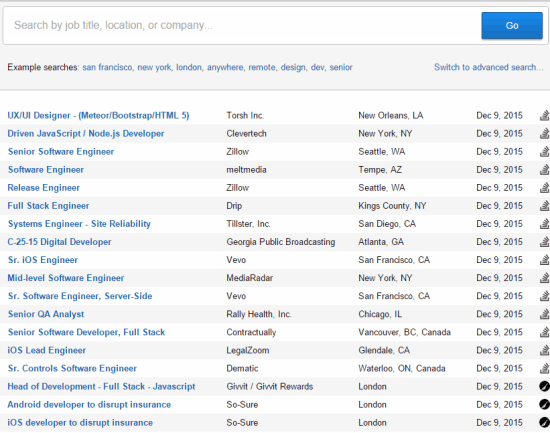Select the 'Vancouver, BC, Canada' location cell

(404, 332)
